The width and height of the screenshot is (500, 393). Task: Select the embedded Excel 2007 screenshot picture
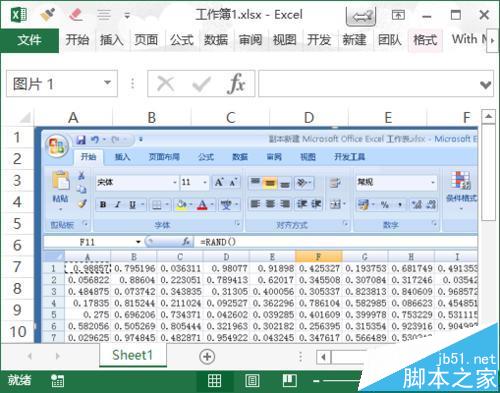[257, 234]
